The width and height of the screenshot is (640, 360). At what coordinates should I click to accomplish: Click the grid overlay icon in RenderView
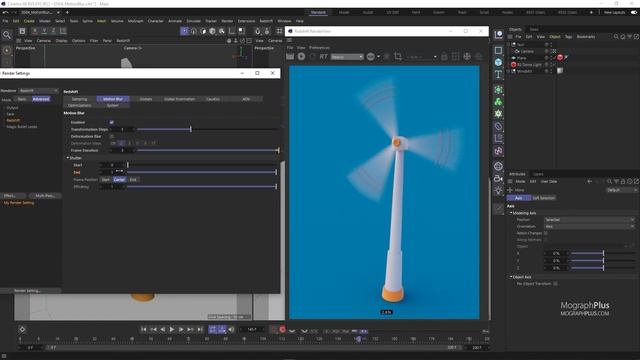click(456, 57)
